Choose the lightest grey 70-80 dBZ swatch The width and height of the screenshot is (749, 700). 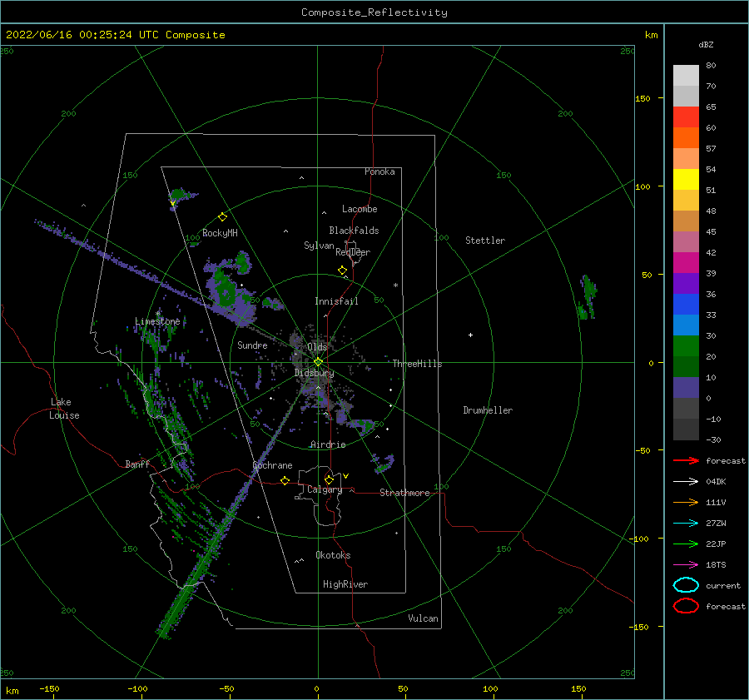tap(686, 76)
